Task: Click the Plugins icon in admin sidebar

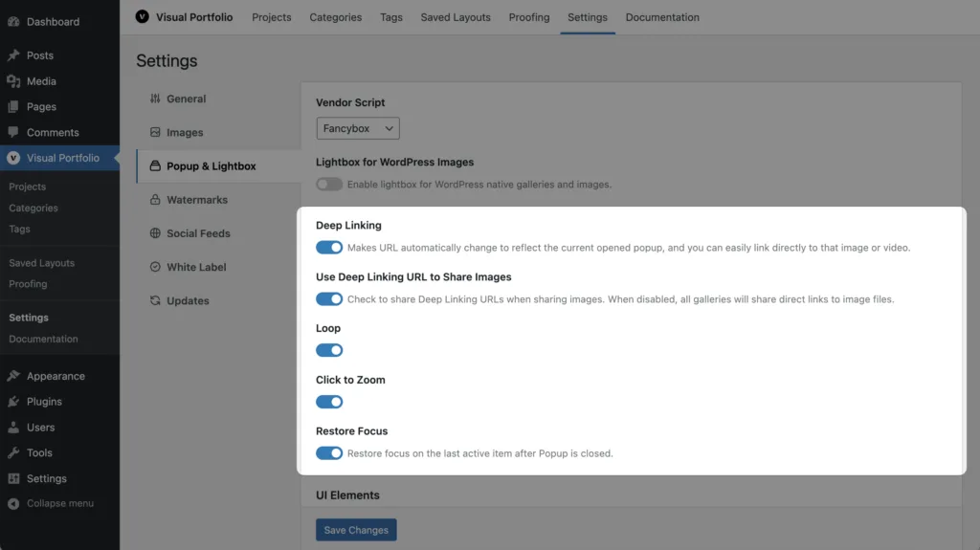Action: 13,401
